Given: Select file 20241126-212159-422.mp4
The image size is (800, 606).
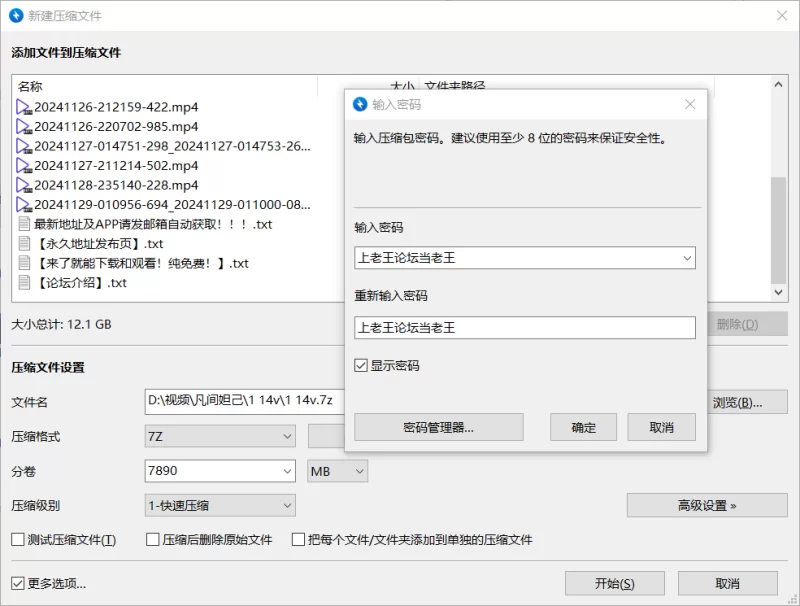Looking at the screenshot, I should pos(116,107).
